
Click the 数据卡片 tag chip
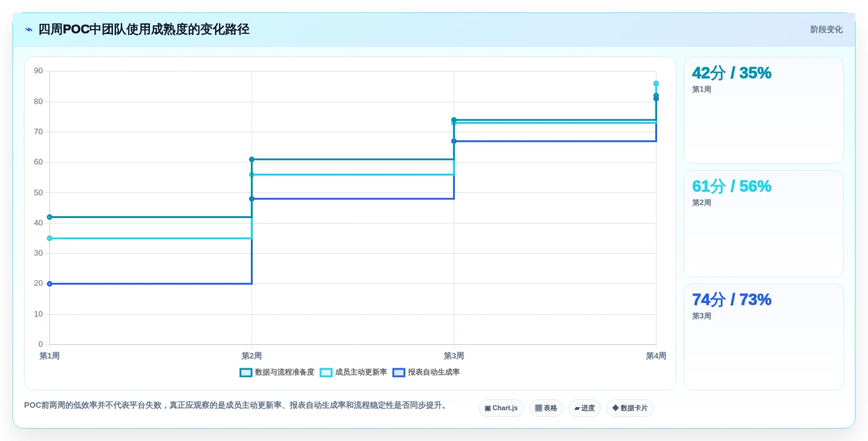[x=630, y=408]
